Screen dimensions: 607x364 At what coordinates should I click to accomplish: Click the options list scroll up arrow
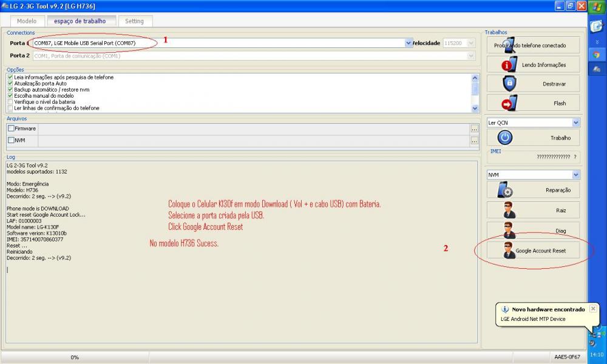tap(475, 78)
